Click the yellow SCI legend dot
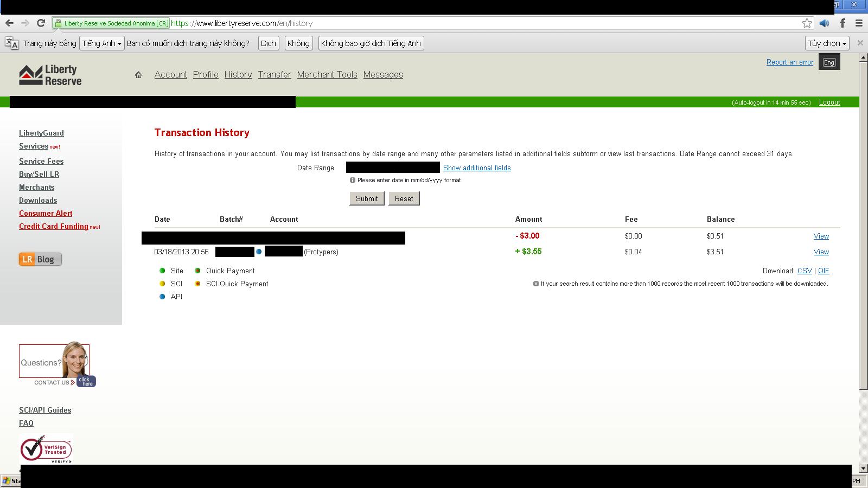This screenshot has width=868, height=488. 162,284
